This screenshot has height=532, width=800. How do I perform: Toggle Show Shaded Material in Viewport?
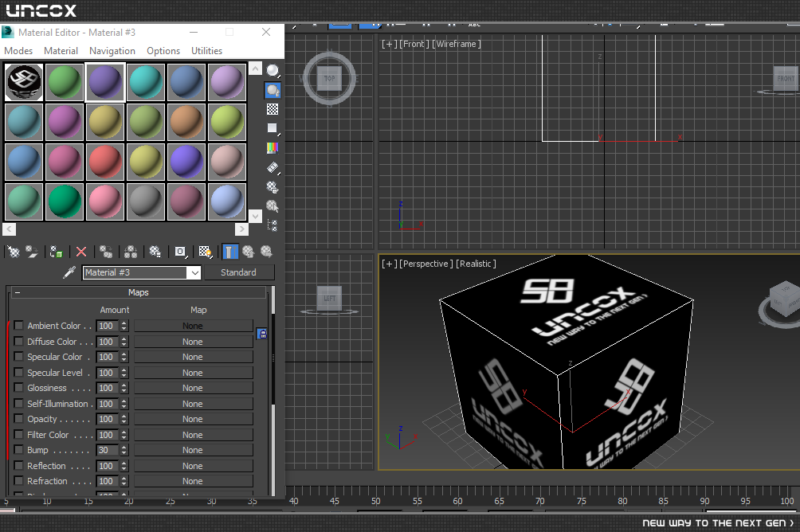[x=205, y=252]
